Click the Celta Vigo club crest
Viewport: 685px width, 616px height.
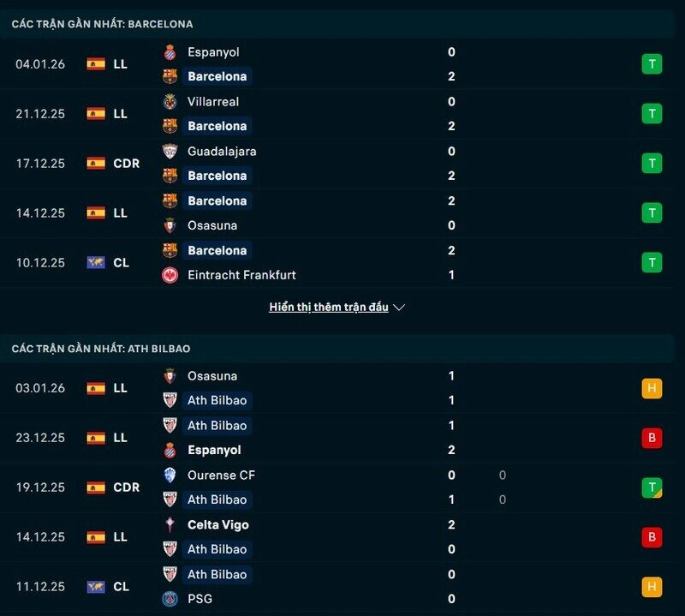(x=168, y=524)
